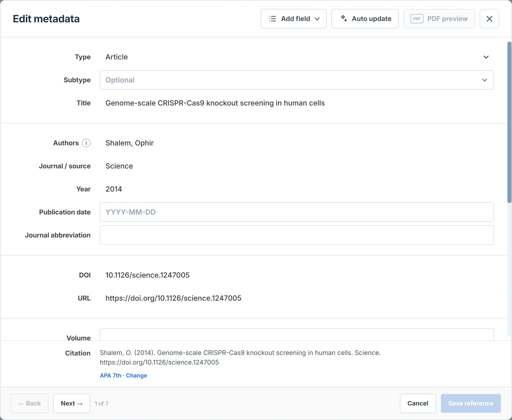This screenshot has height=420, width=512.
Task: Click Save reference button
Action: tap(471, 403)
